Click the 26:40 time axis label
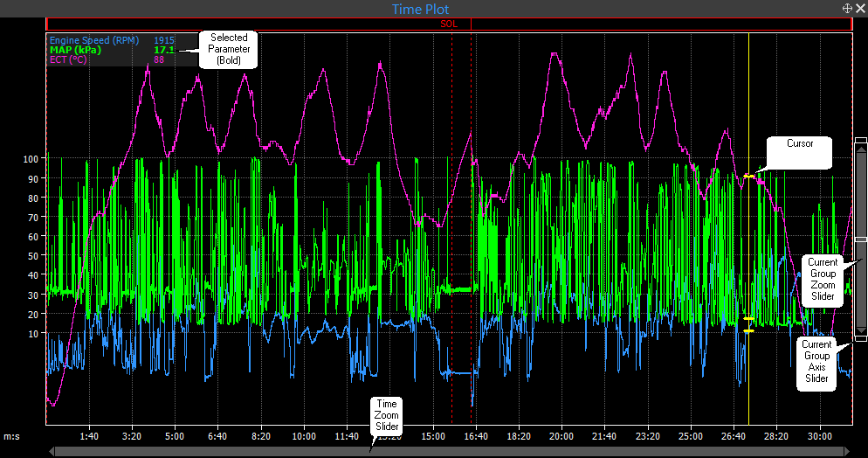This screenshot has height=458, width=868. pos(734,436)
